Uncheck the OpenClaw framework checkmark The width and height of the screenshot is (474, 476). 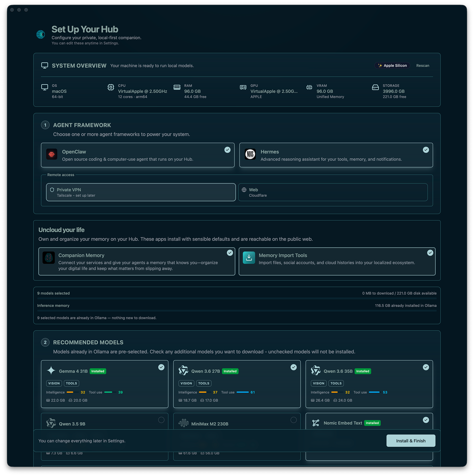pos(227,150)
